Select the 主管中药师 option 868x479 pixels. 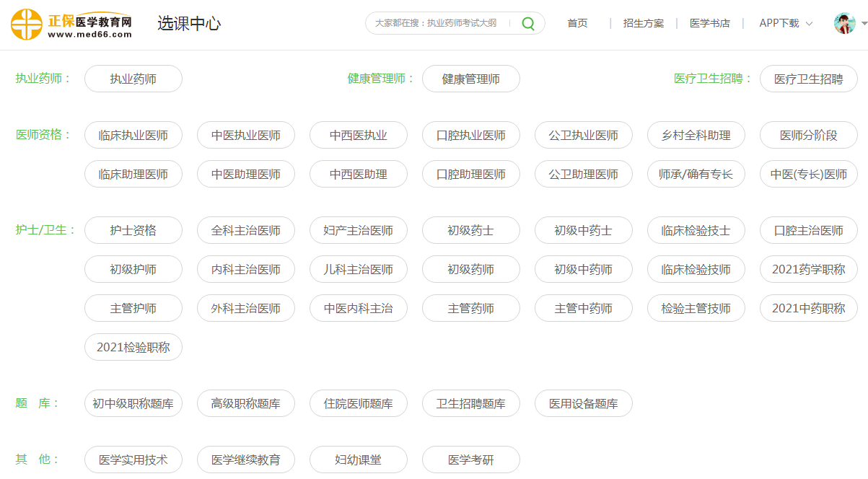pyautogui.click(x=583, y=308)
